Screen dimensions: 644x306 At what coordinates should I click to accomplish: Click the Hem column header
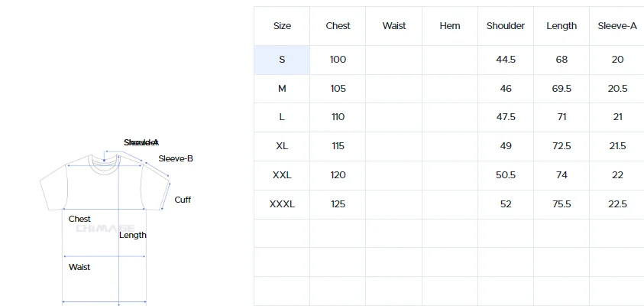pos(450,26)
